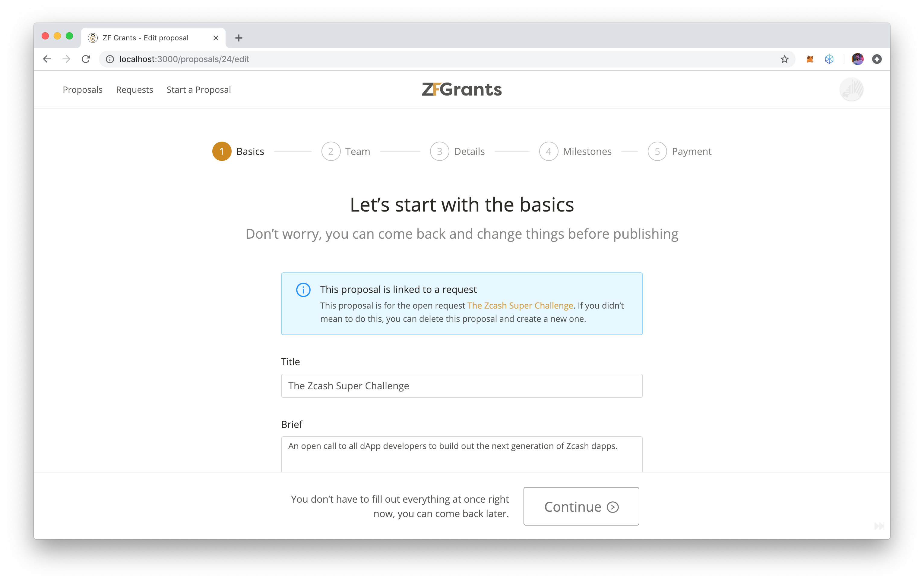
Task: Select step 4 Milestones
Action: [x=575, y=152]
